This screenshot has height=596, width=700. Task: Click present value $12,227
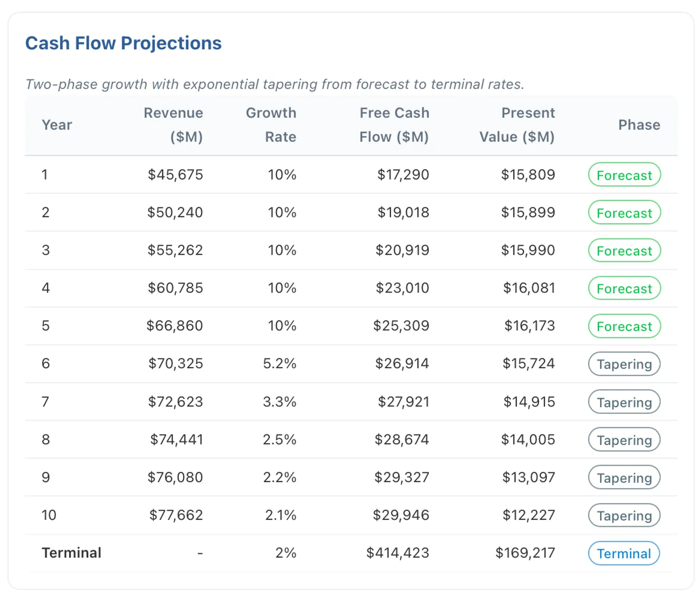point(528,515)
